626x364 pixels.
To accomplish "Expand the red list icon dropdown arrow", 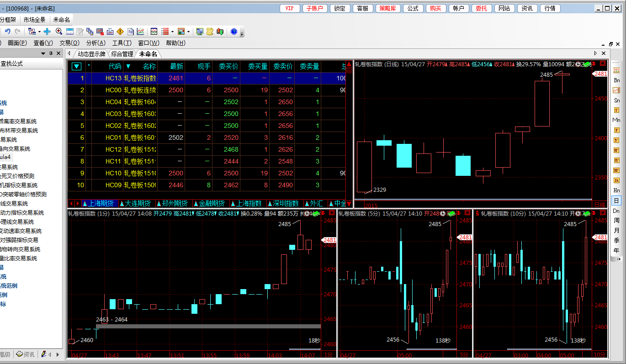I will [x=172, y=32].
